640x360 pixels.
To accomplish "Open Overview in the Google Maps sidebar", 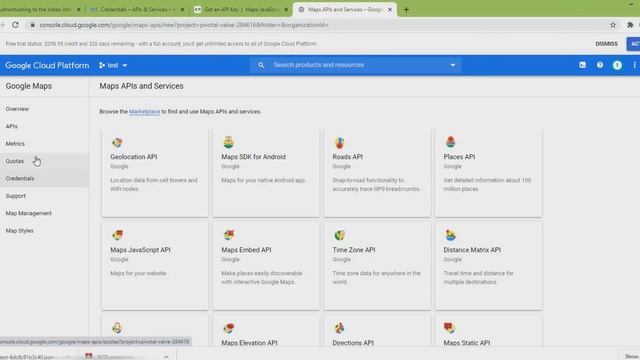I will click(17, 109).
